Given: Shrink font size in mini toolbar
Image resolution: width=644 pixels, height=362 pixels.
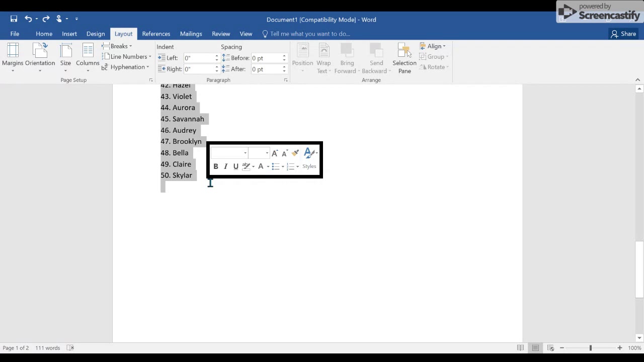Looking at the screenshot, I should [x=284, y=153].
